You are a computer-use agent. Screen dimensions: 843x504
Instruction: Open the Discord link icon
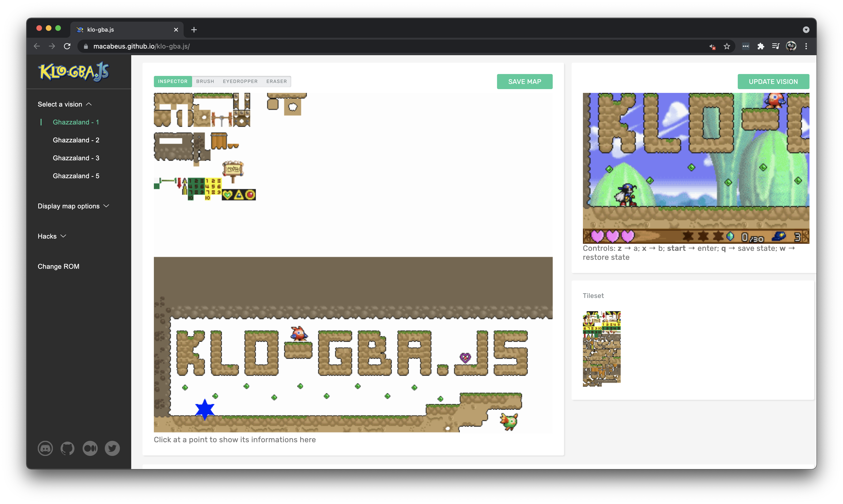pos(45,448)
